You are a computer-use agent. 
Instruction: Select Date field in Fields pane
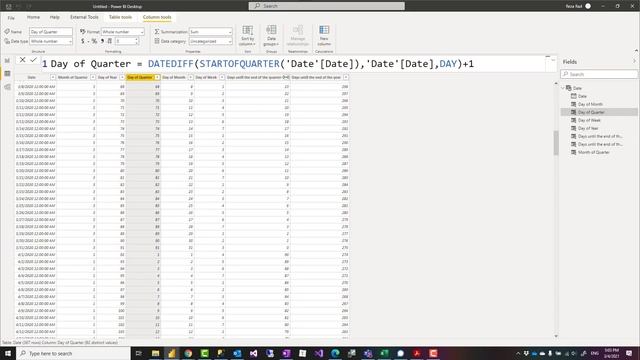point(582,96)
